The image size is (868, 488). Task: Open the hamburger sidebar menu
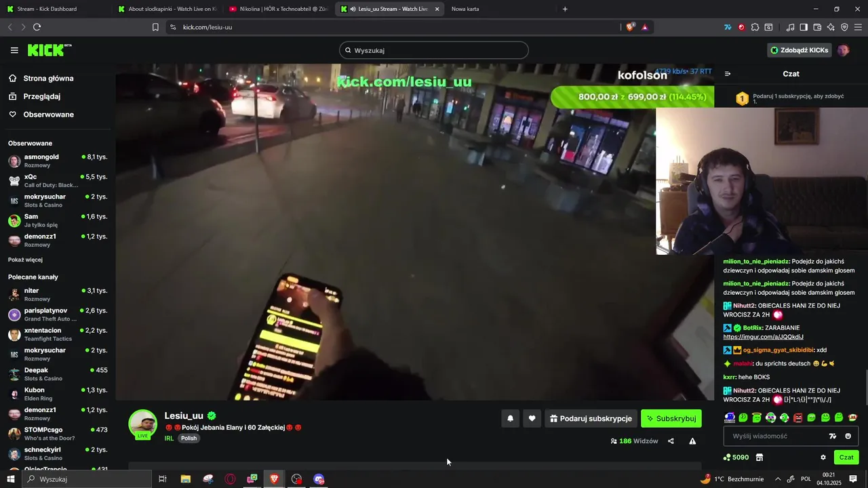click(x=14, y=50)
